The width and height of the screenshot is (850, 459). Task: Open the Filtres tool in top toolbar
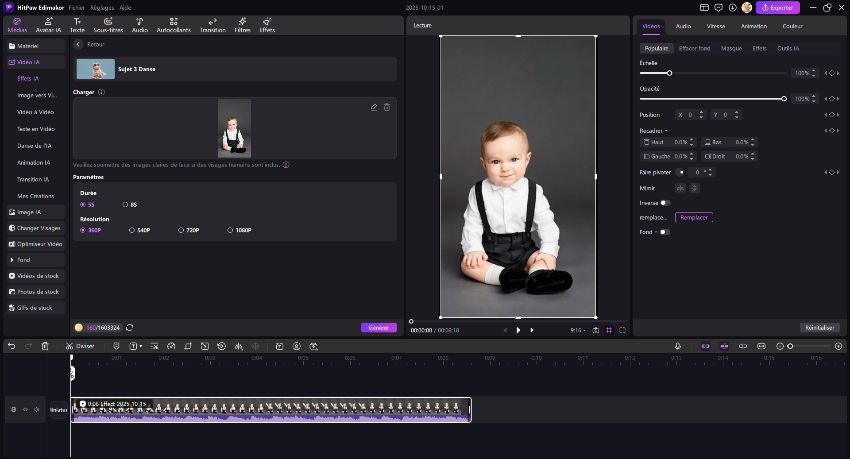click(242, 25)
